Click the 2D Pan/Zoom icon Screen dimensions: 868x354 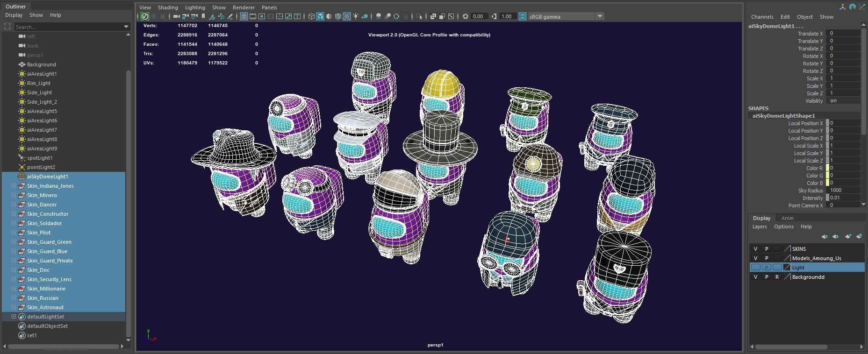221,16
